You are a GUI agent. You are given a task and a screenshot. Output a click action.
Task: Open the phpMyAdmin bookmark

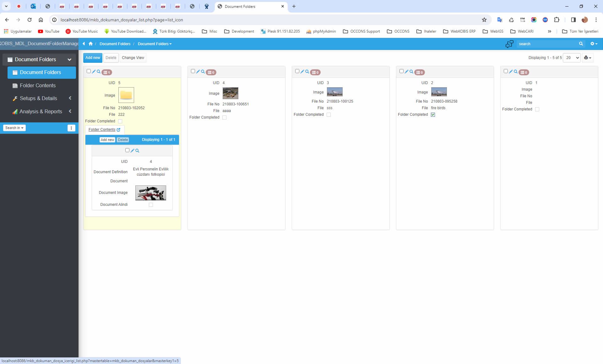[321, 31]
